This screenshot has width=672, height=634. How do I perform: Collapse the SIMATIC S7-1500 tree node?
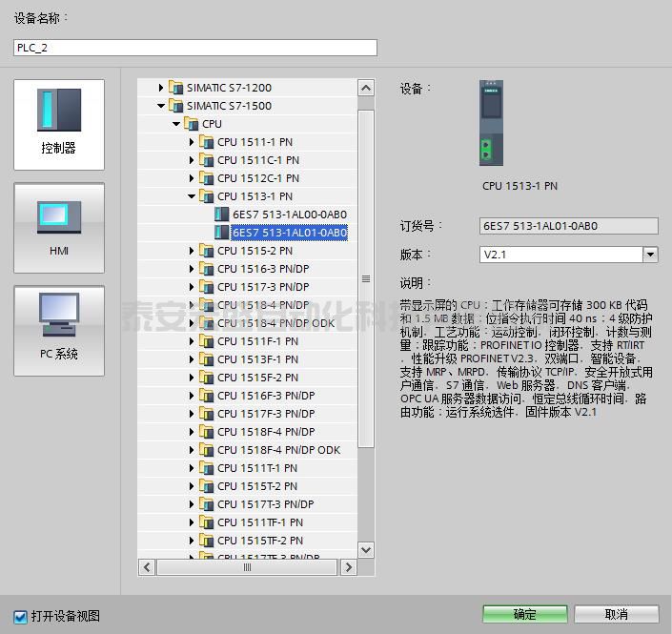(161, 106)
